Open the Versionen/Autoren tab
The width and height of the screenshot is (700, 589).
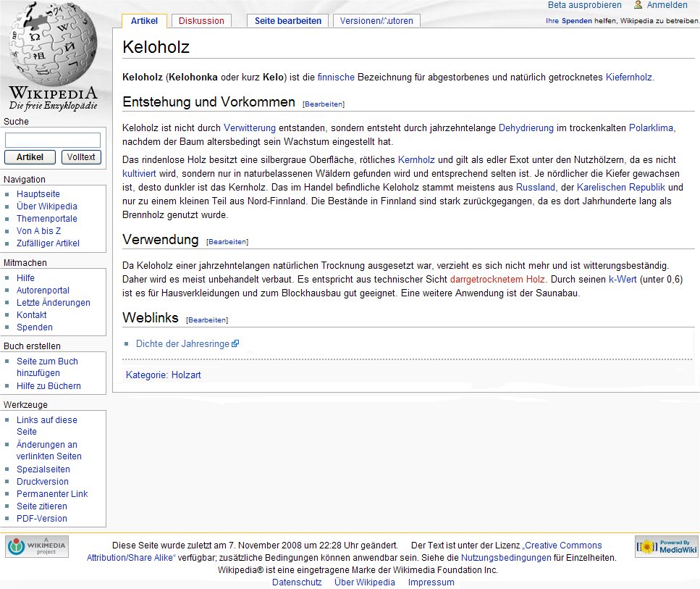(376, 21)
